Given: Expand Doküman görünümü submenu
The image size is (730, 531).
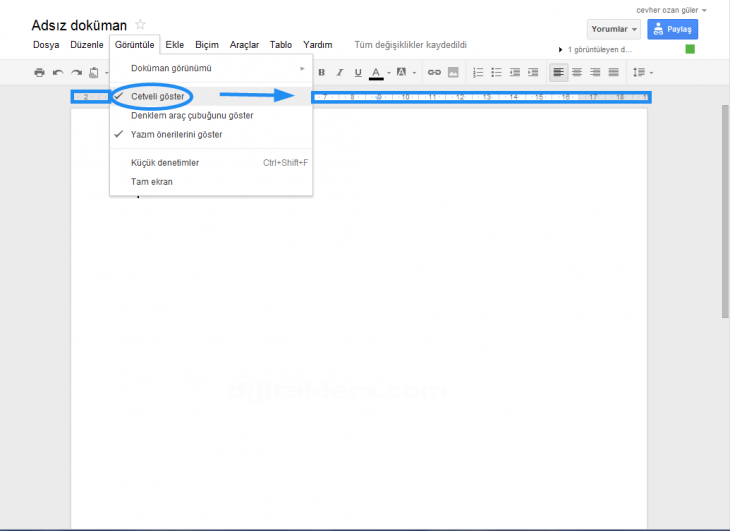Looking at the screenshot, I should [211, 68].
